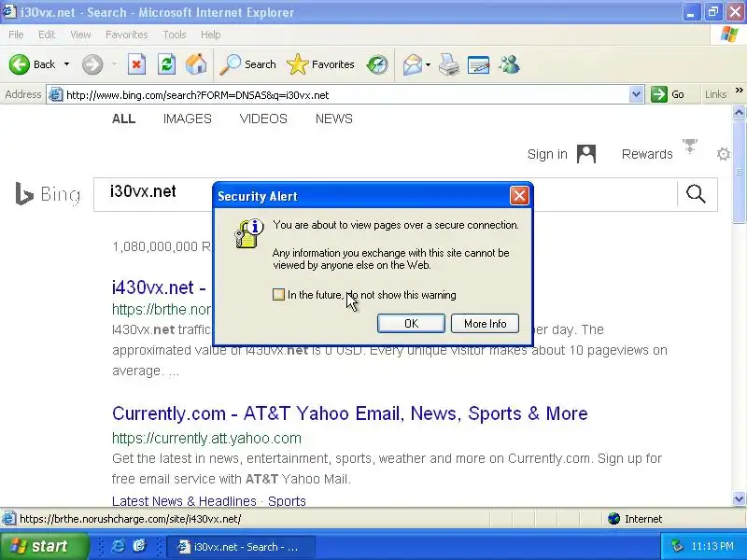Screen dimensions: 747x560
Task: Click the Edit page icon
Action: tap(479, 64)
